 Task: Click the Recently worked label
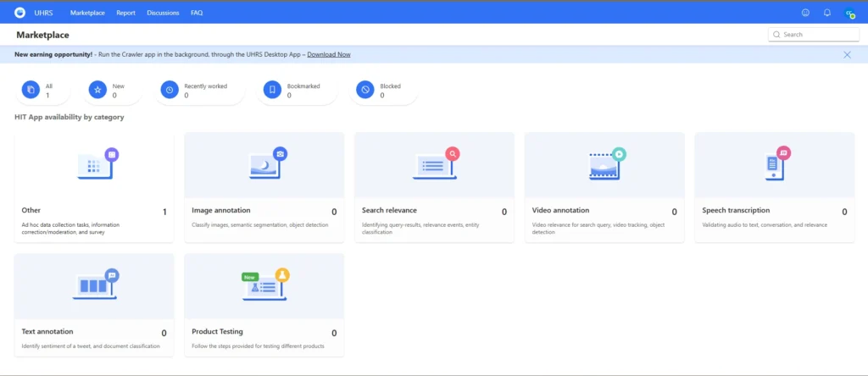click(205, 86)
